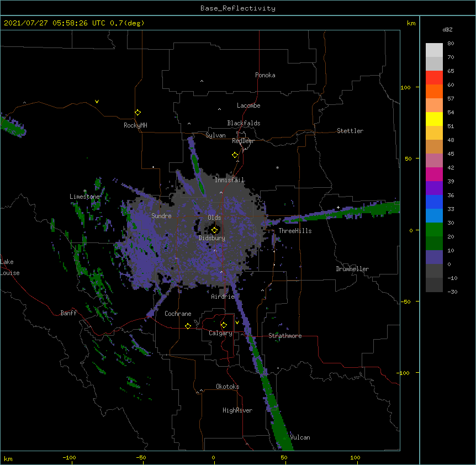Screen dimensions: 476x465
Task: Pick the lightest gray 70-80 dBZ swatch
Action: pos(434,50)
